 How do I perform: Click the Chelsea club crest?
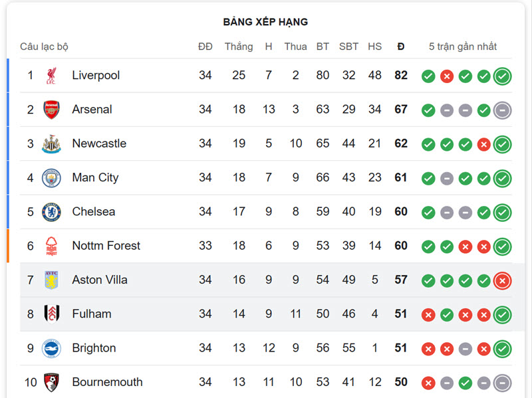coord(51,212)
